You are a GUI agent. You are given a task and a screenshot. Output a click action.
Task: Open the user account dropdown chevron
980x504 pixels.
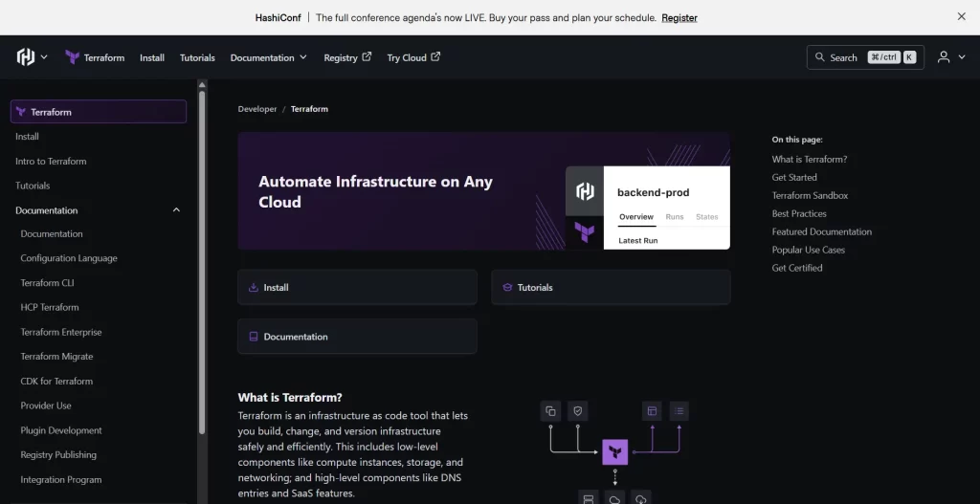(961, 57)
